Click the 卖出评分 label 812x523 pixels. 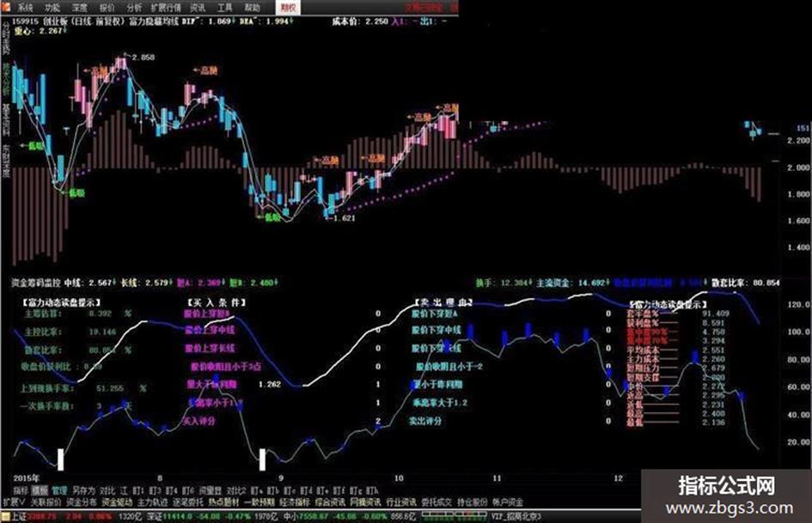click(x=425, y=421)
